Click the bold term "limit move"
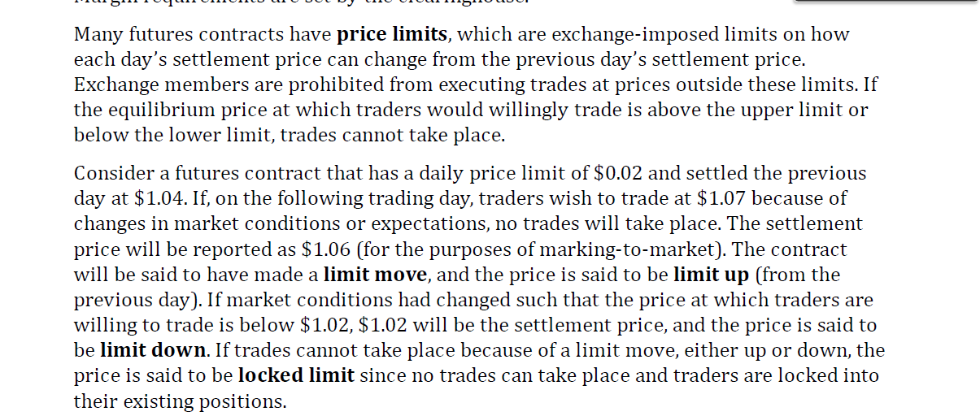 tap(375, 275)
